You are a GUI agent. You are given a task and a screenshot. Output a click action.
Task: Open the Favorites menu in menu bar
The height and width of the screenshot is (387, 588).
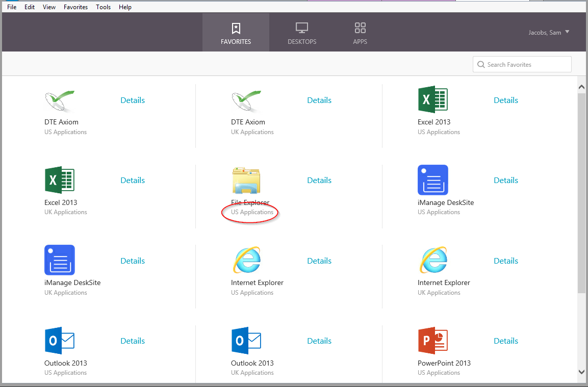tap(75, 7)
